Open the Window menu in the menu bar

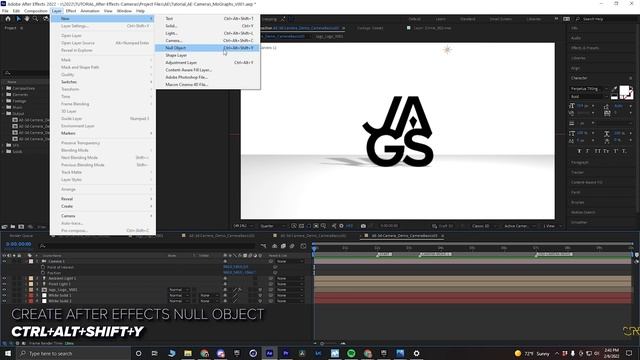pyautogui.click(x=124, y=11)
